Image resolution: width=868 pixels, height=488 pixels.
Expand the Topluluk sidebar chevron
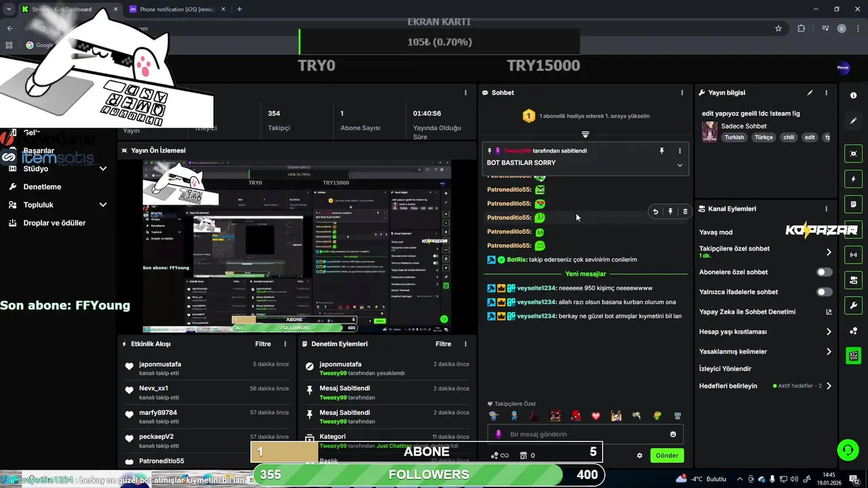point(103,205)
